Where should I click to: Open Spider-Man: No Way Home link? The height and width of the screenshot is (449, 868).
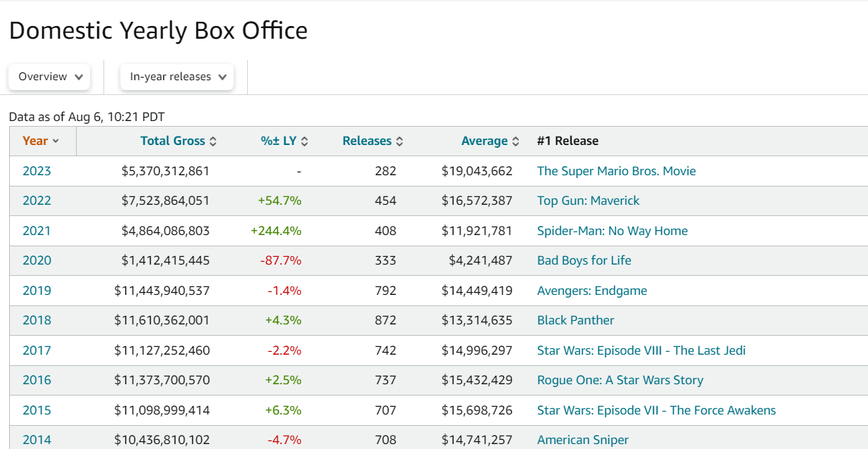[x=612, y=231]
